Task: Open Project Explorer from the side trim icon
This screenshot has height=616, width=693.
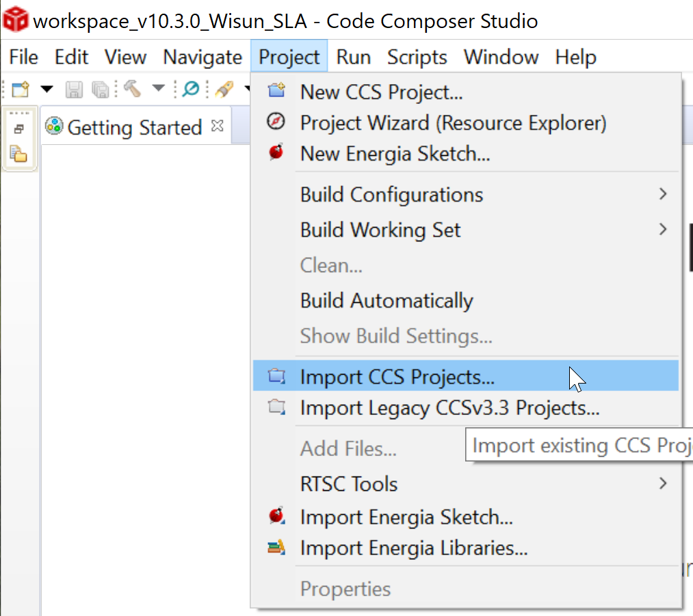Action: pyautogui.click(x=19, y=154)
